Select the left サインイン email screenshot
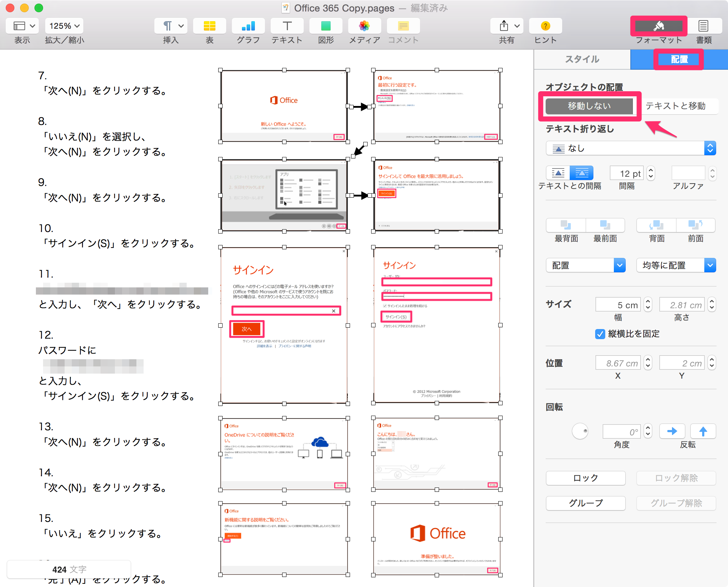 pos(284,325)
